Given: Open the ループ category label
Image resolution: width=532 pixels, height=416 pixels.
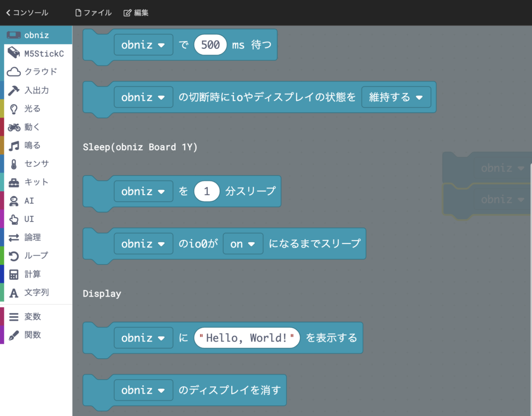Looking at the screenshot, I should point(36,255).
